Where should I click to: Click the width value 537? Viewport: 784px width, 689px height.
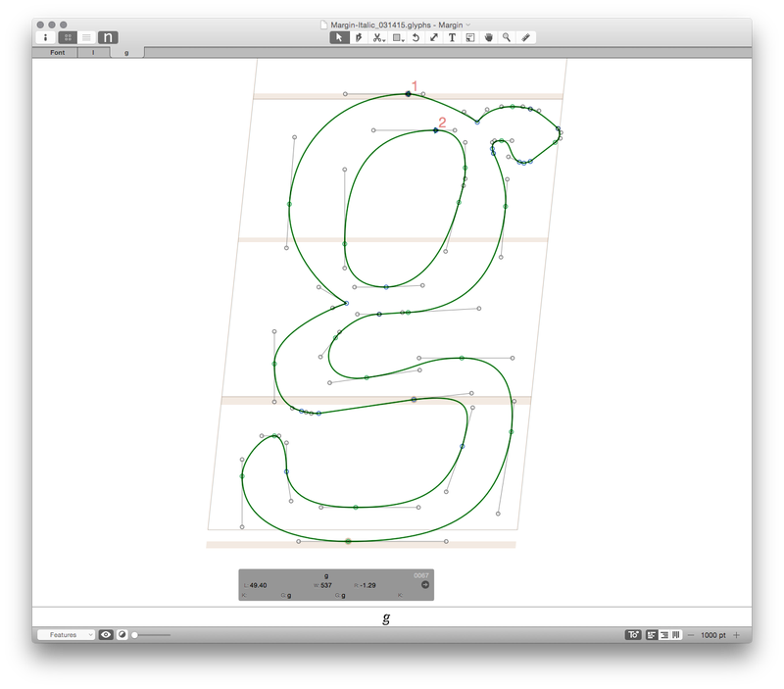point(326,585)
